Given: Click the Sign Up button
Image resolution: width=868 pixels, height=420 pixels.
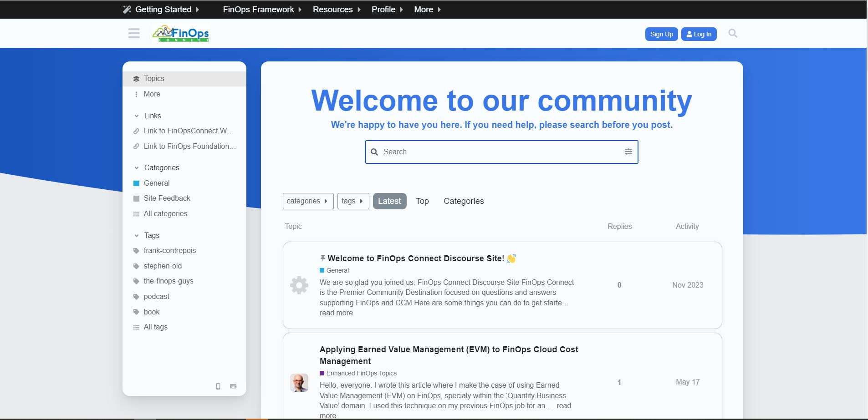Looking at the screenshot, I should click(x=661, y=34).
